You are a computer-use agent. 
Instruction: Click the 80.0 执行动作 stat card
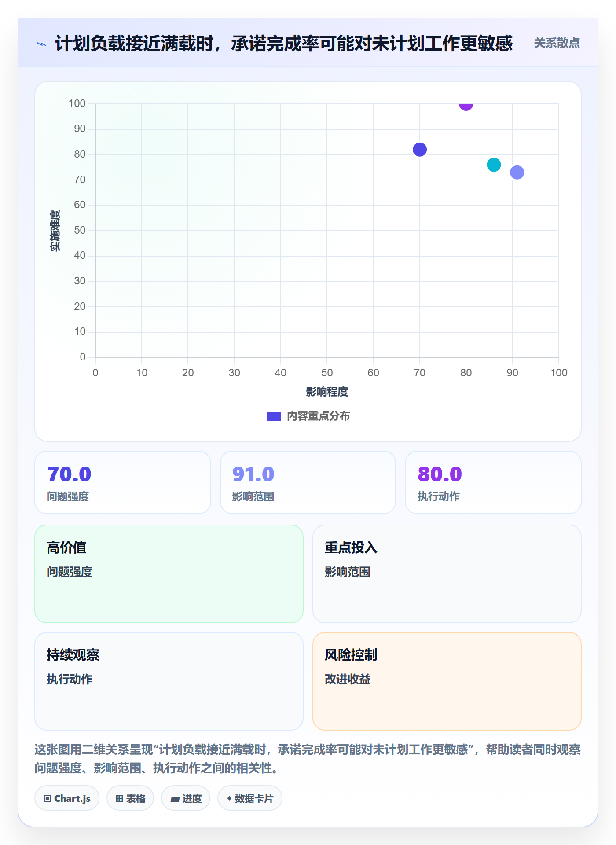[x=493, y=482]
